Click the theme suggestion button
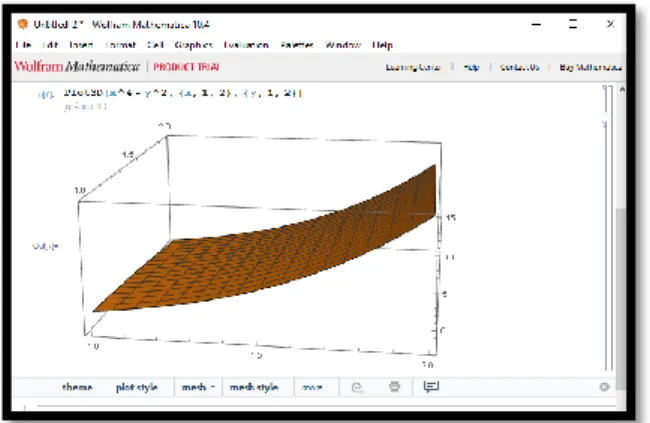 coord(77,387)
